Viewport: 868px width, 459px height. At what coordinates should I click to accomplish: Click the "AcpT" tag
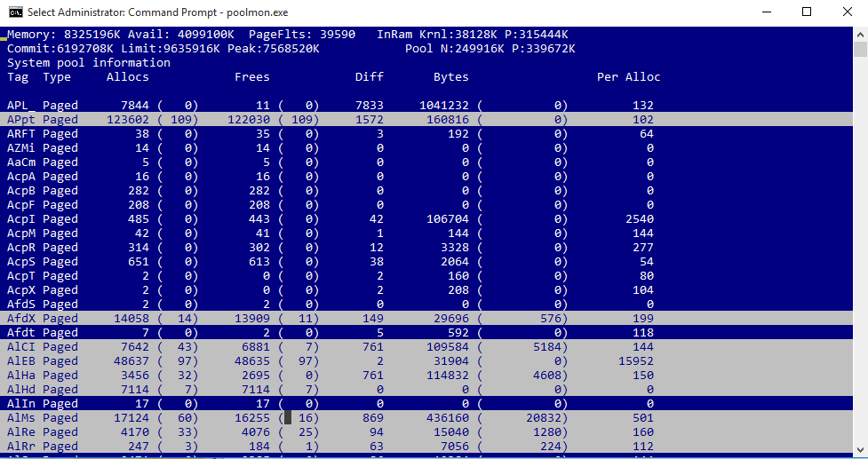tap(21, 275)
